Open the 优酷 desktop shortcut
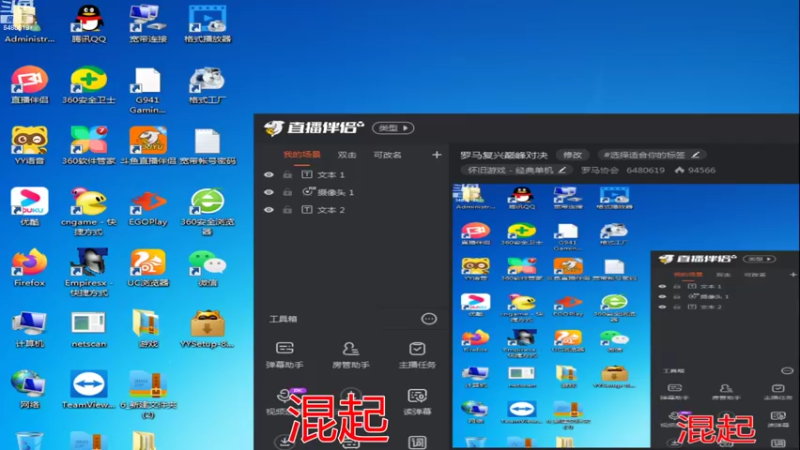The width and height of the screenshot is (800, 450). pyautogui.click(x=30, y=206)
